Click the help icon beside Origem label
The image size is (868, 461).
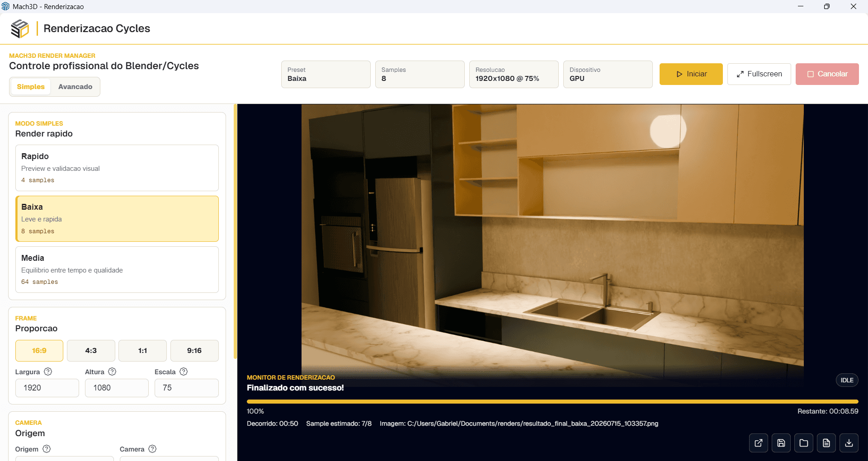pos(47,449)
